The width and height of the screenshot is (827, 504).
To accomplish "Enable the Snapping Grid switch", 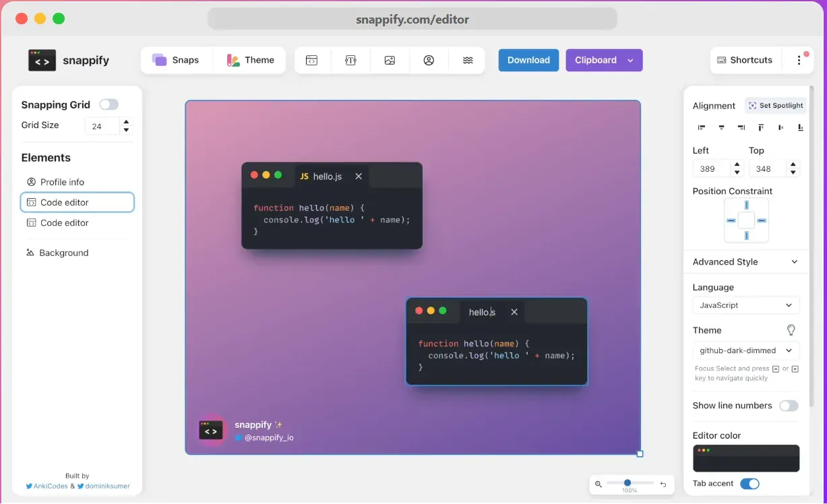I will (x=109, y=104).
